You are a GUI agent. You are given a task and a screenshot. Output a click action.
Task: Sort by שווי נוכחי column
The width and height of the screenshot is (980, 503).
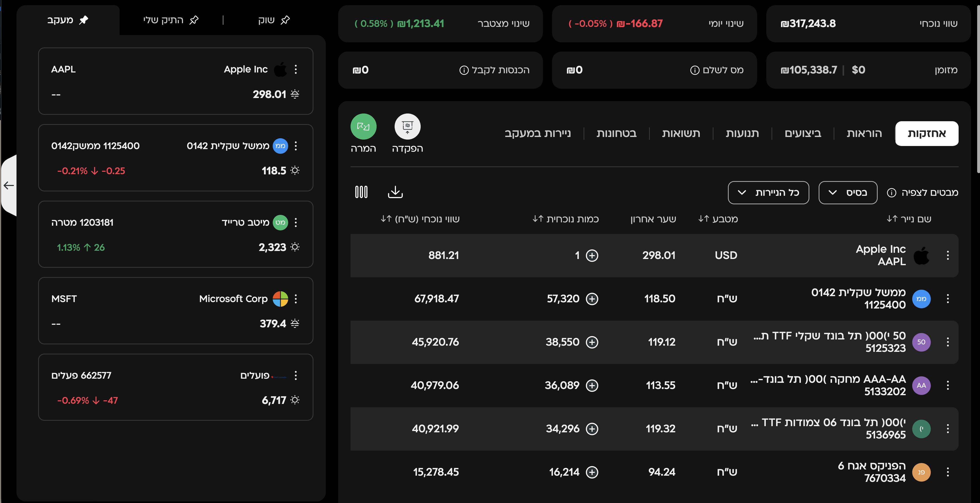420,219
